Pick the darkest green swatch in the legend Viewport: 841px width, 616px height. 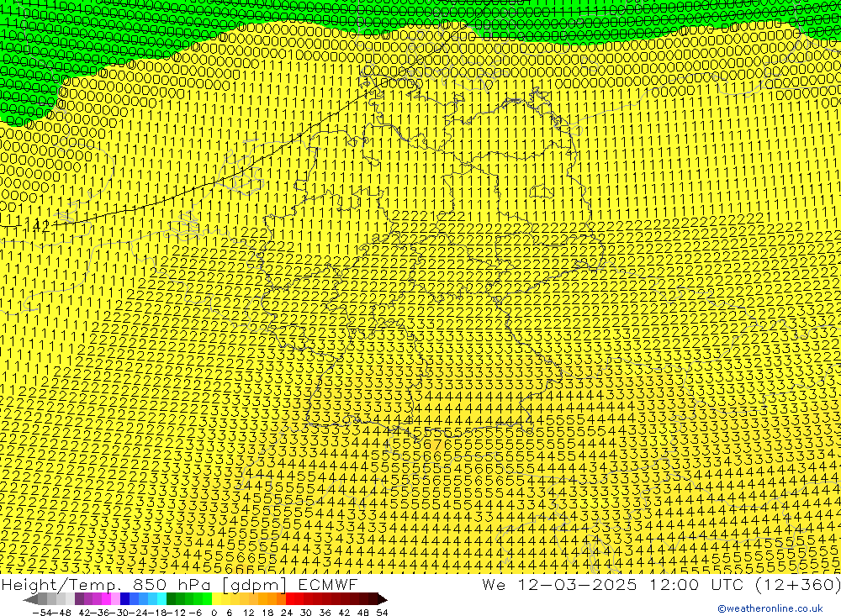[x=171, y=599]
